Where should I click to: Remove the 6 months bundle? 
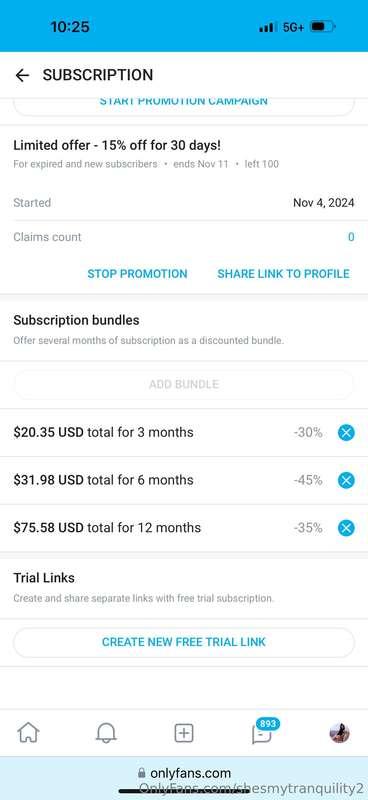pyautogui.click(x=346, y=480)
